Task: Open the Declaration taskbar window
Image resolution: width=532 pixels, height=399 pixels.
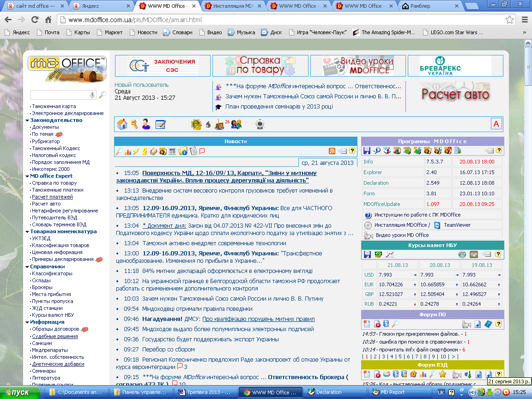Action: click(x=335, y=392)
